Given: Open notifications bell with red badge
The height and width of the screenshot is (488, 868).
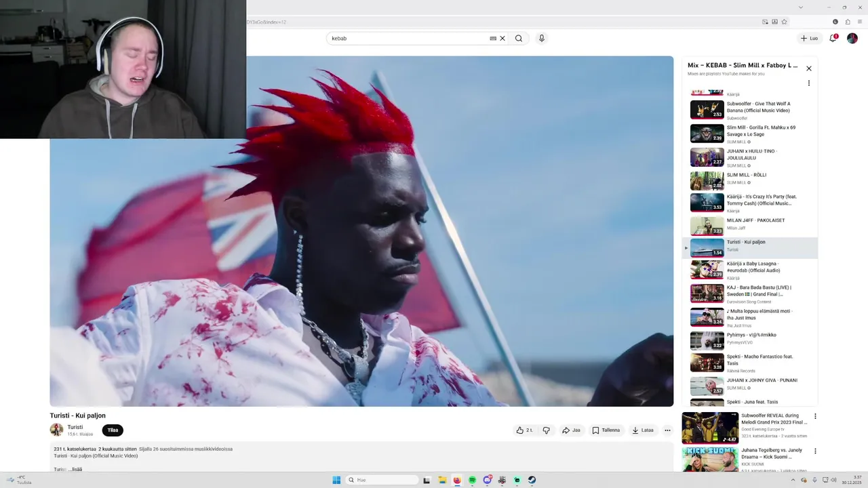Looking at the screenshot, I should (833, 38).
